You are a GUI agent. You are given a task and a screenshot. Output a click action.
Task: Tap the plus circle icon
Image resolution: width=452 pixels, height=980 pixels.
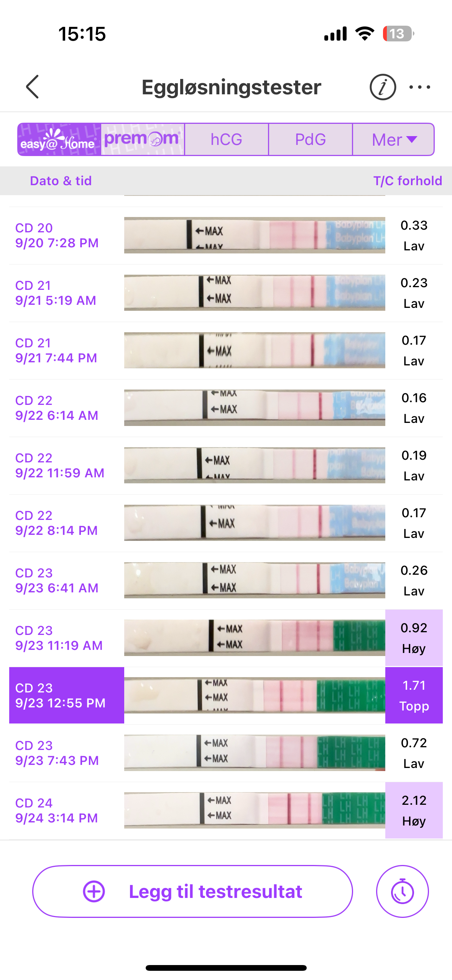(x=94, y=891)
